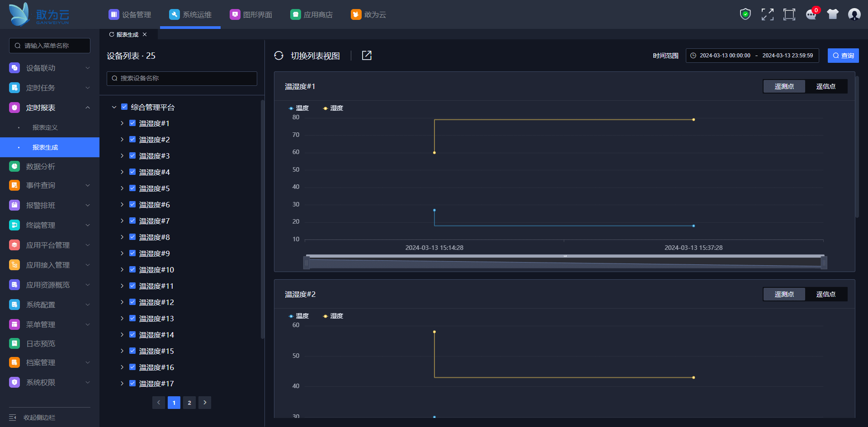Click the export open-in-new-window icon
The height and width of the screenshot is (427, 868).
[367, 56]
